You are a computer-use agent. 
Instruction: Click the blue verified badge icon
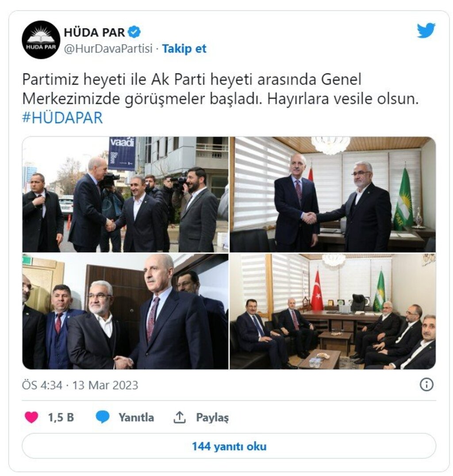[x=134, y=32]
